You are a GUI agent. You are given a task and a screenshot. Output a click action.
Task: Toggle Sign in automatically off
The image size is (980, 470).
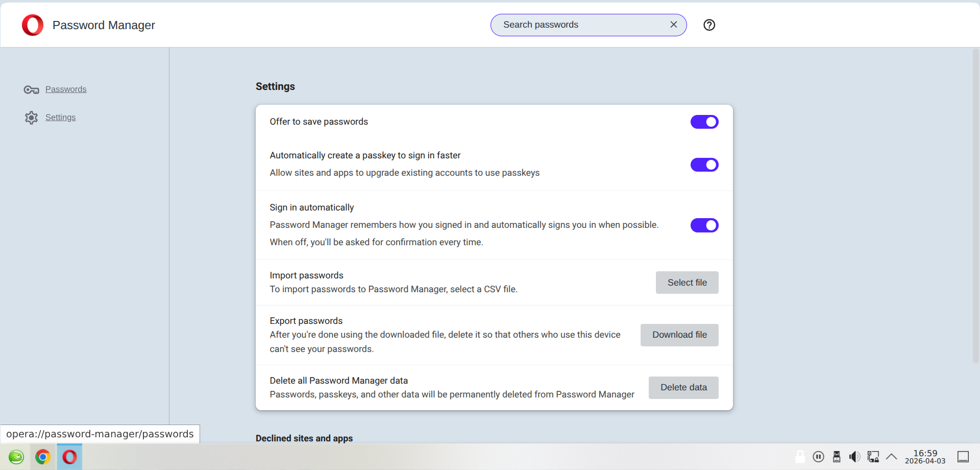pos(704,225)
